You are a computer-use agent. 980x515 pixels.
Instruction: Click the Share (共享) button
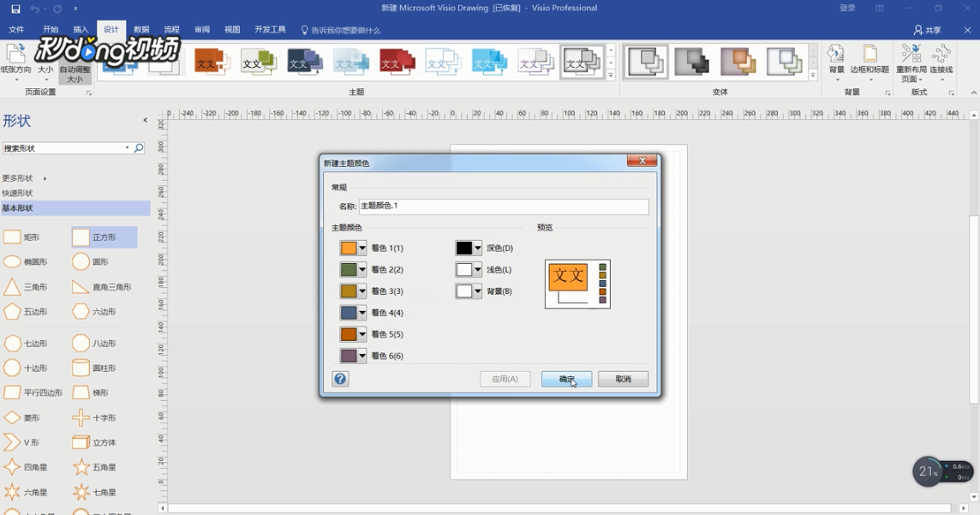[x=928, y=30]
